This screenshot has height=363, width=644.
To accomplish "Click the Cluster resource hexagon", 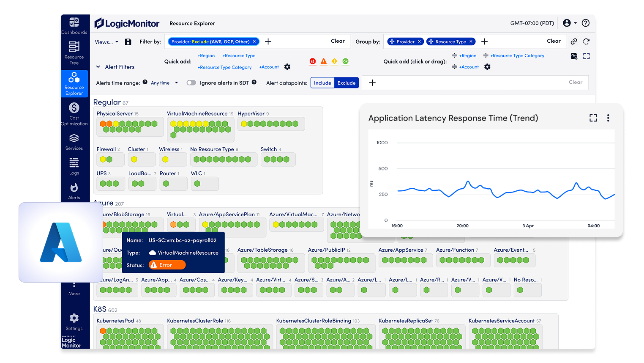I will tap(134, 159).
